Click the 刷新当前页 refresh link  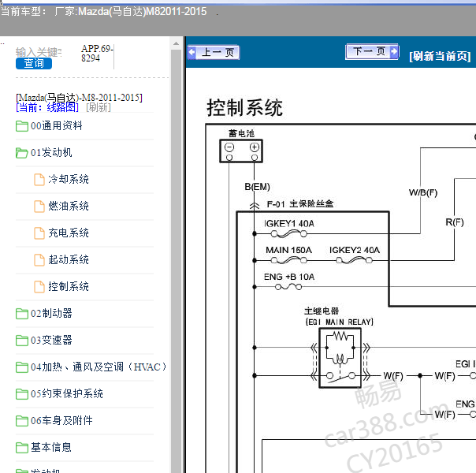[440, 56]
